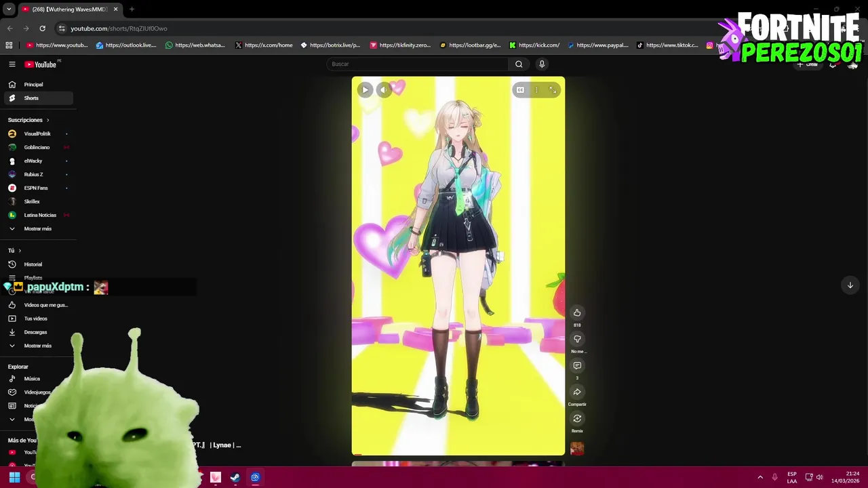Open Tus videos
The height and width of the screenshot is (488, 868).
pos(39,319)
